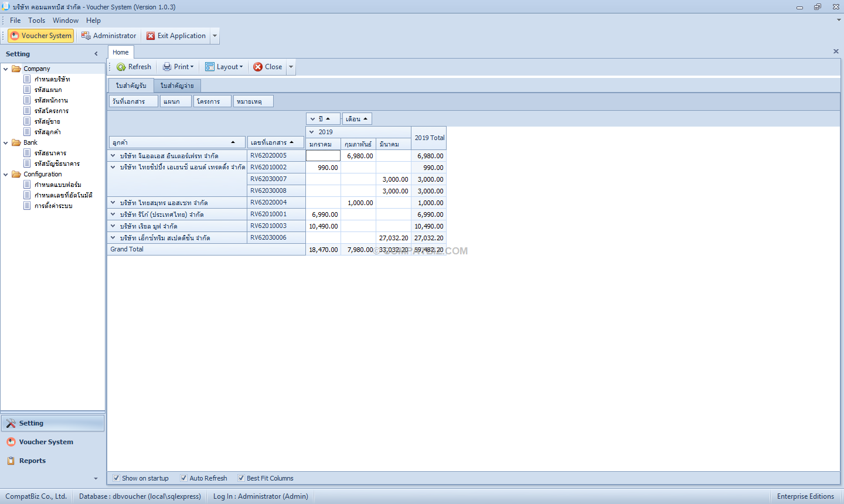Open the Tools menu
This screenshot has width=844, height=504.
36,21
